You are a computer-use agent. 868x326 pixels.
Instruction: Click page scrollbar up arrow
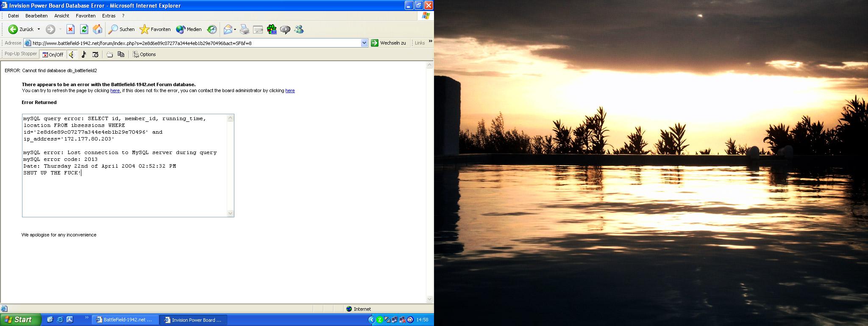click(429, 65)
